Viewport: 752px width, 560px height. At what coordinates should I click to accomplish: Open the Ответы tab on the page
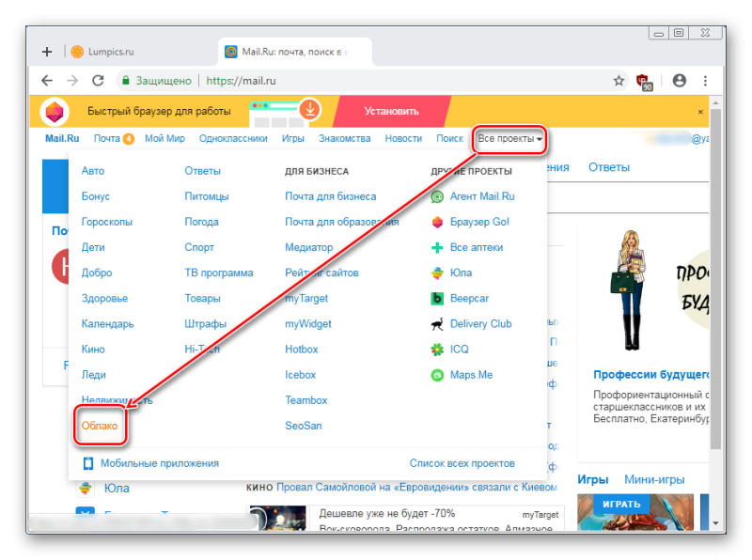click(609, 167)
